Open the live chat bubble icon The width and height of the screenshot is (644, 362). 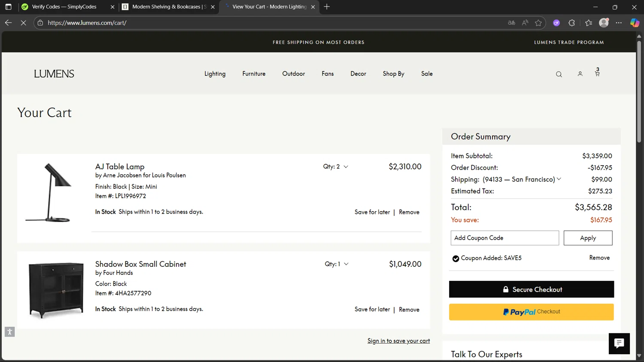[619, 343]
